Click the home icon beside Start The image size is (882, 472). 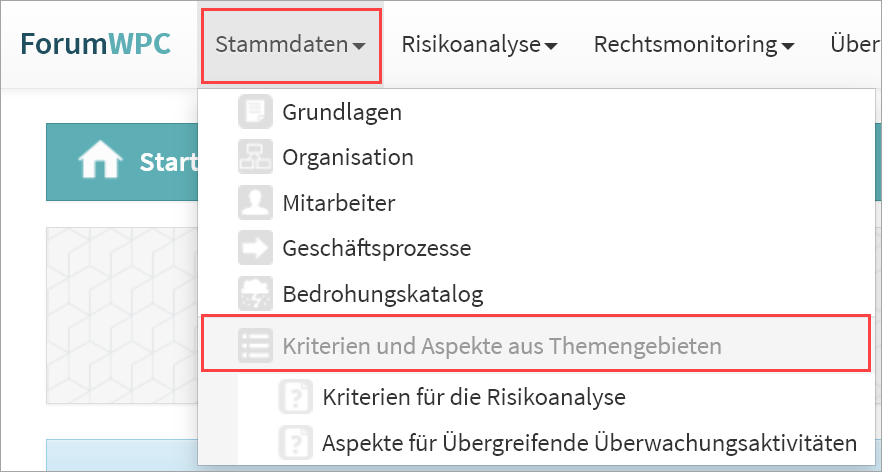click(x=101, y=161)
